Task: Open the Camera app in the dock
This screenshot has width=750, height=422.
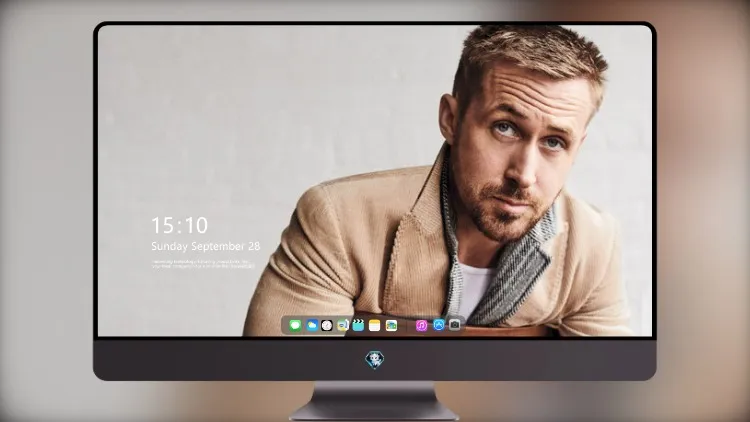Action: (x=455, y=325)
